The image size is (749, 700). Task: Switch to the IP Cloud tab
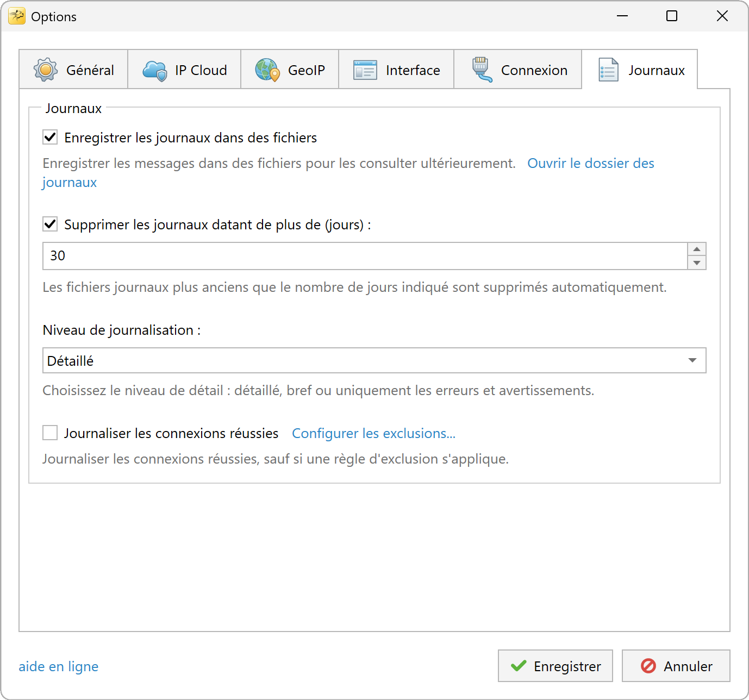184,69
